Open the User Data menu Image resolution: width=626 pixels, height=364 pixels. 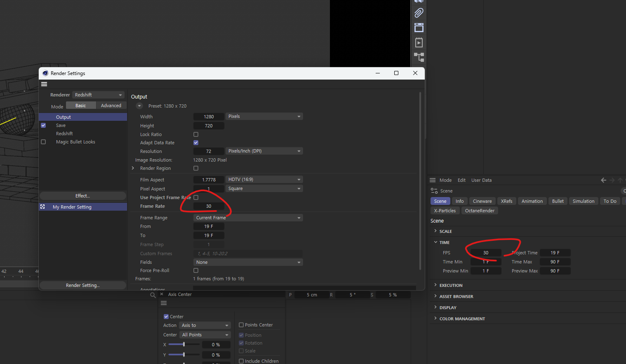pyautogui.click(x=481, y=180)
